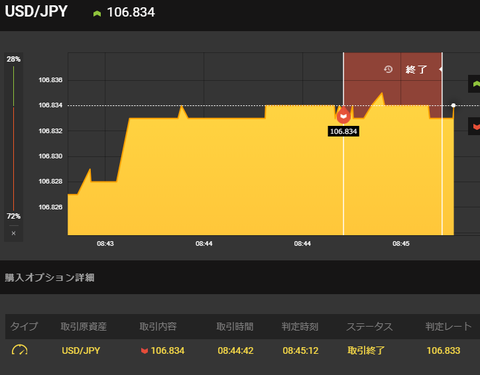The width and height of the screenshot is (480, 375).
Task: Click the green High arrow button at right edge
Action: point(475,84)
